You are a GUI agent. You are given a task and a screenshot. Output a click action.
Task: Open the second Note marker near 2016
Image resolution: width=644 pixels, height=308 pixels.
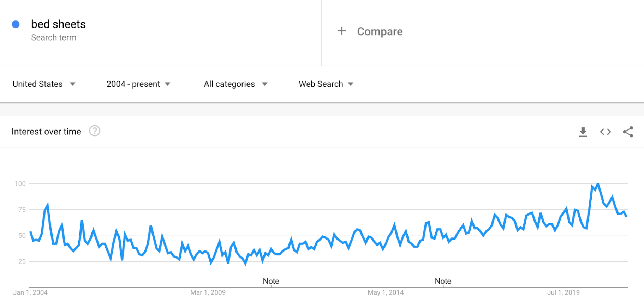click(443, 281)
